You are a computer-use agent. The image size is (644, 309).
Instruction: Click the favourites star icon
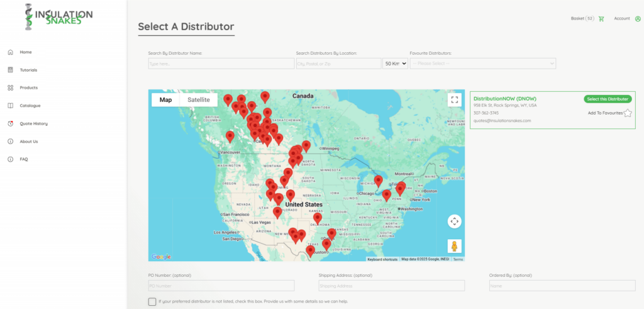coord(627,113)
